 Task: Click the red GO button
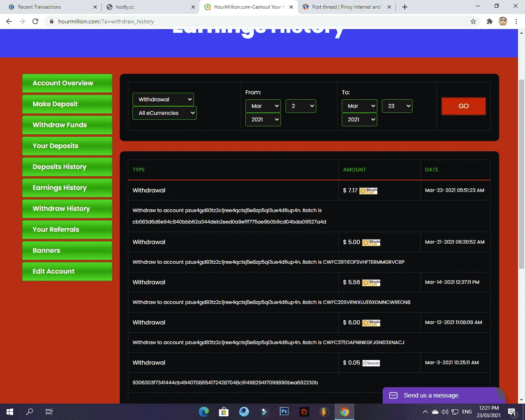[x=463, y=106]
